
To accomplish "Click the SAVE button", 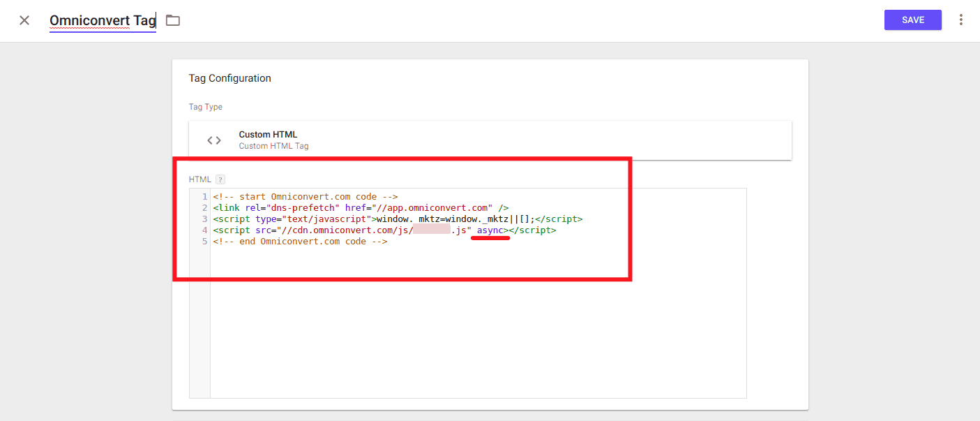I will [913, 20].
